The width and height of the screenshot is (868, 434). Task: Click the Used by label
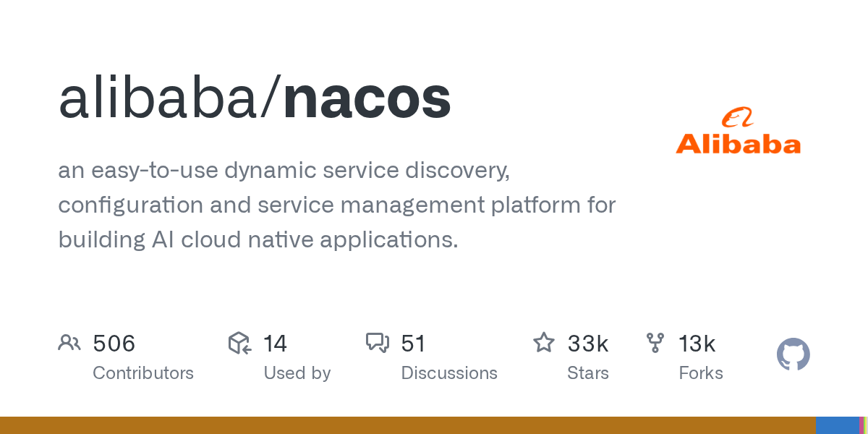[297, 373]
